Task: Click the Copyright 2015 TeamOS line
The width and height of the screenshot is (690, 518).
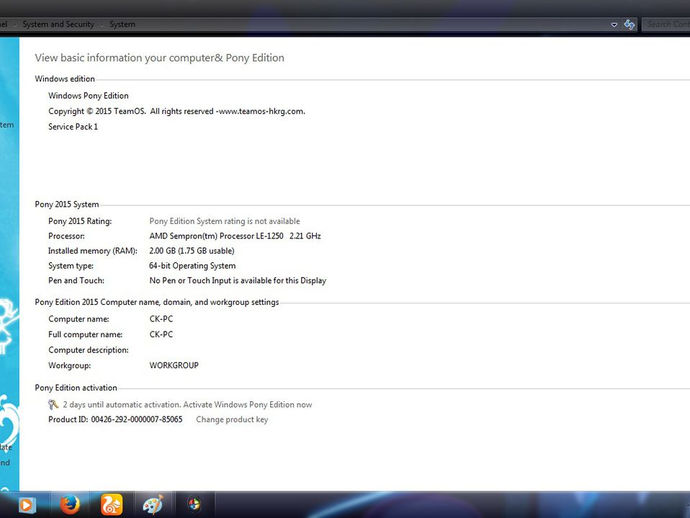Action: (x=176, y=111)
